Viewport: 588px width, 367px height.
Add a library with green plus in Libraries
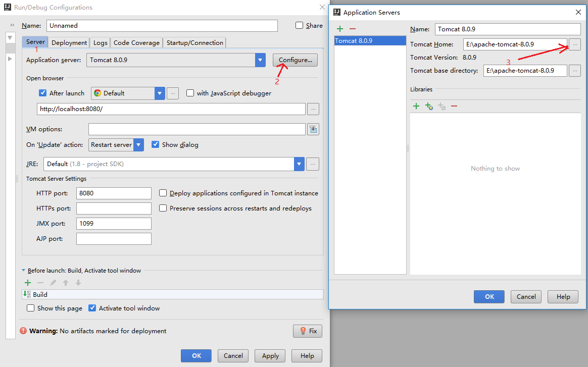pyautogui.click(x=416, y=106)
